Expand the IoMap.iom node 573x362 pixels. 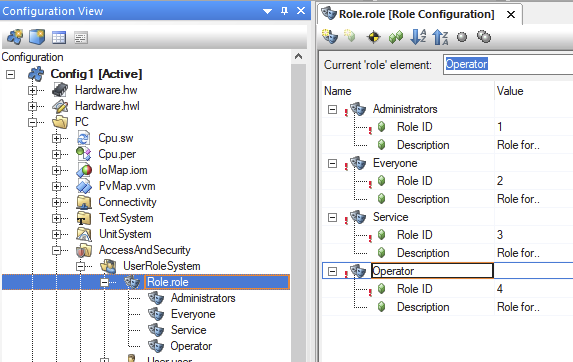click(56, 170)
